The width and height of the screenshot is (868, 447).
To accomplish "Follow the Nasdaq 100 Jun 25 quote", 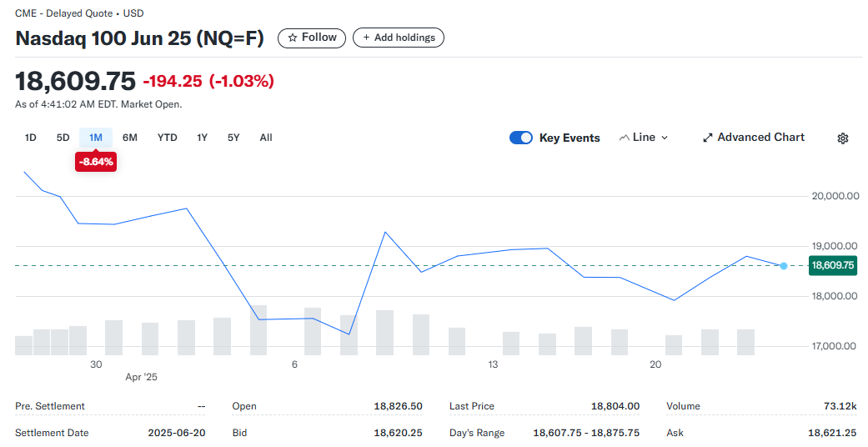I will tap(312, 38).
